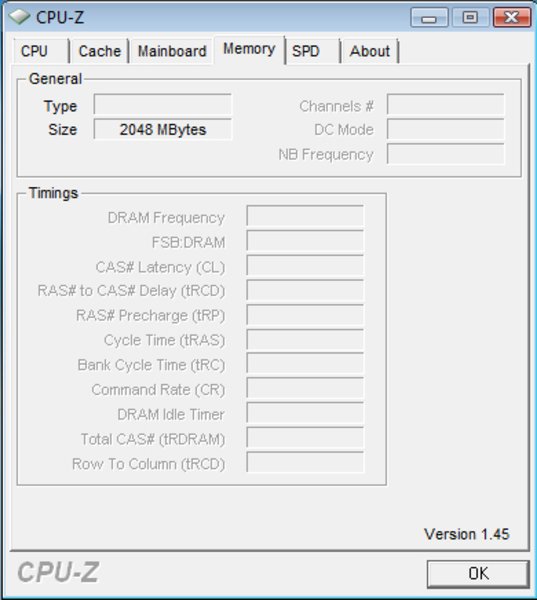Minimize the CPU-Z window

(429, 18)
